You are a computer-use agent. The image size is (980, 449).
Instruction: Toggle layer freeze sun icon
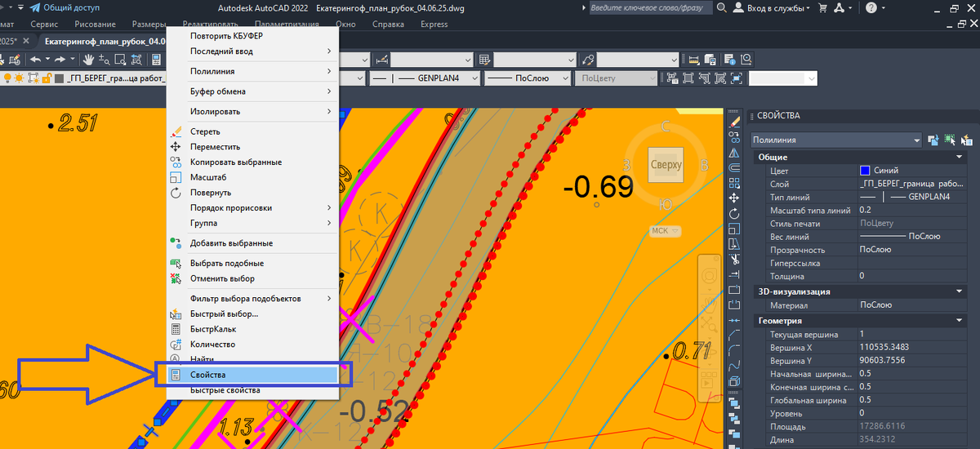pyautogui.click(x=17, y=78)
